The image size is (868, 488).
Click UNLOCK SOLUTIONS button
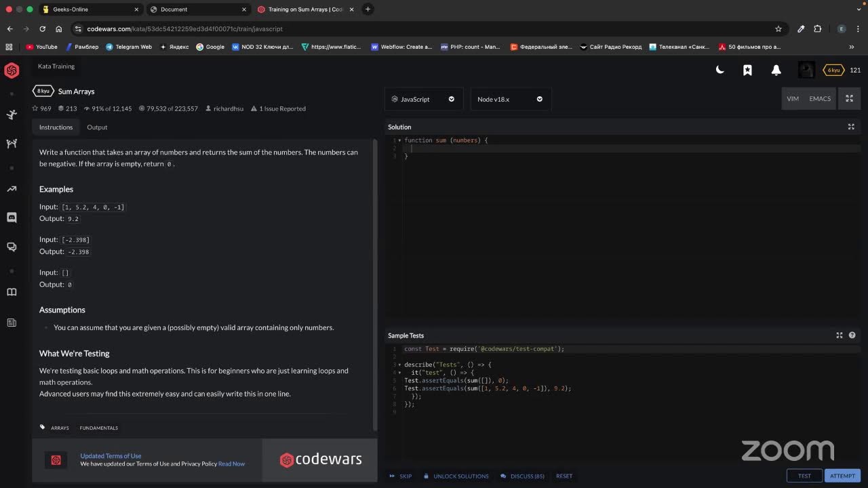(456, 476)
